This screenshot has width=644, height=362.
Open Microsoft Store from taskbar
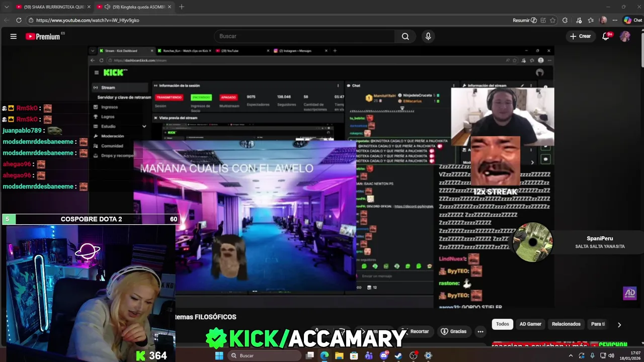pos(354,355)
